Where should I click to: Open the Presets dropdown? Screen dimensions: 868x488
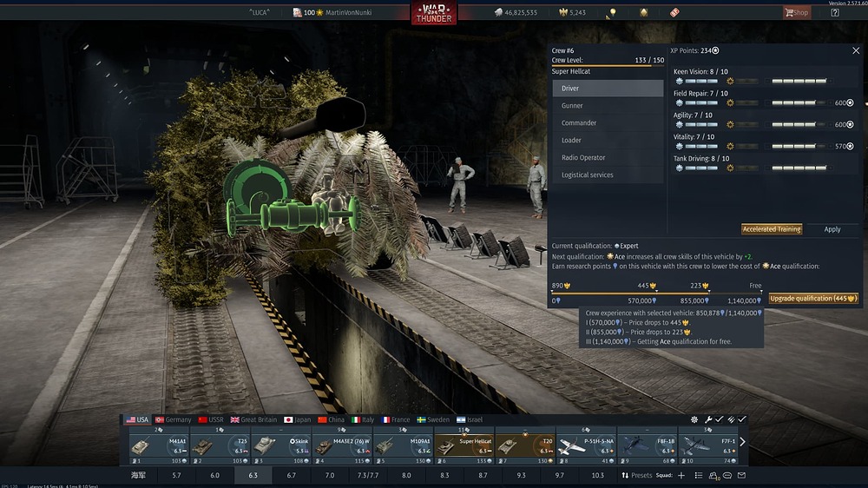(x=636, y=475)
